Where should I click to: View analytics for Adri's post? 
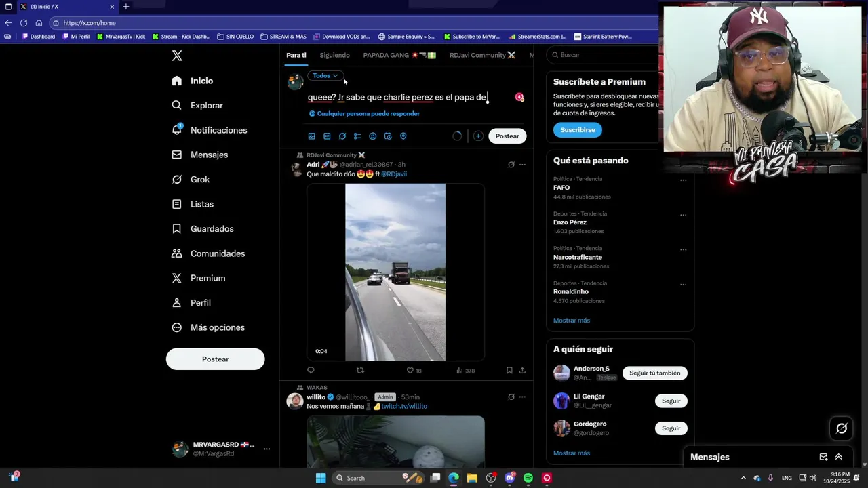(x=465, y=371)
